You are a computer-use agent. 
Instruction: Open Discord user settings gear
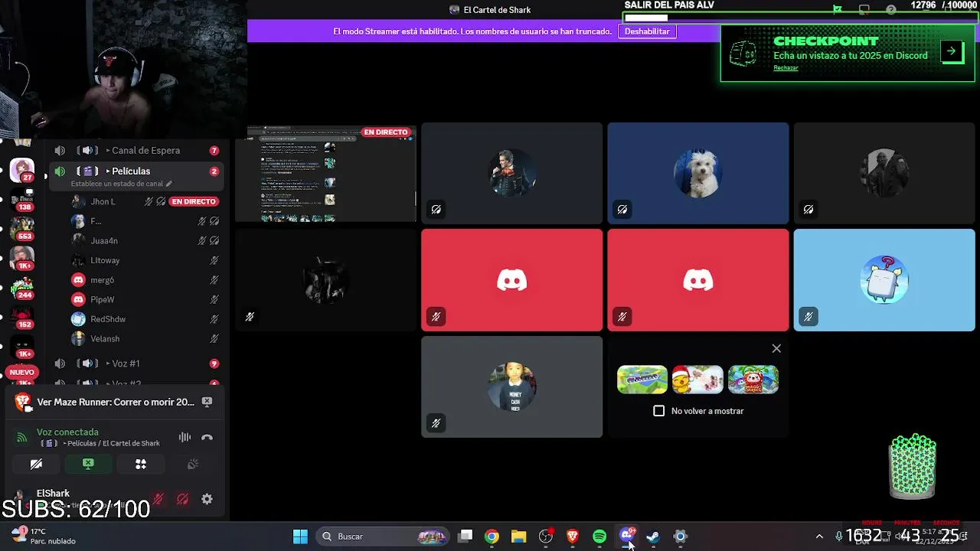(207, 499)
